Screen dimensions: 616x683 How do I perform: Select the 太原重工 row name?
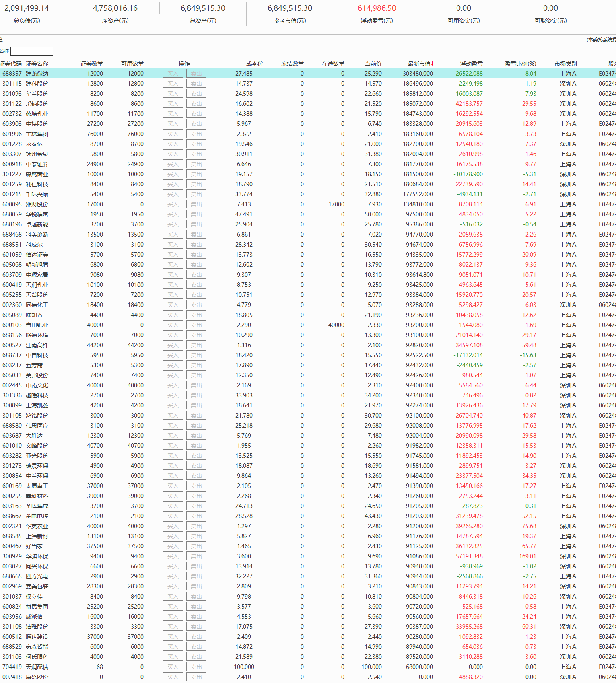[x=37, y=486]
